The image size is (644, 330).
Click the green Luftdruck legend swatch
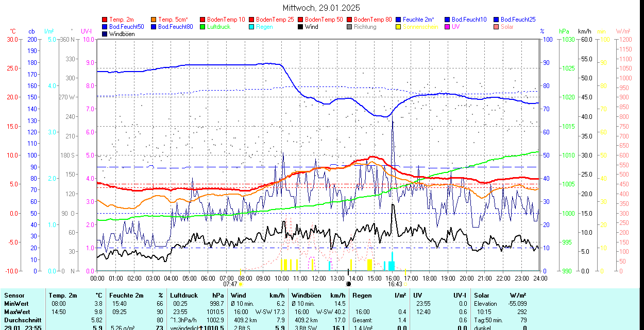(x=203, y=27)
